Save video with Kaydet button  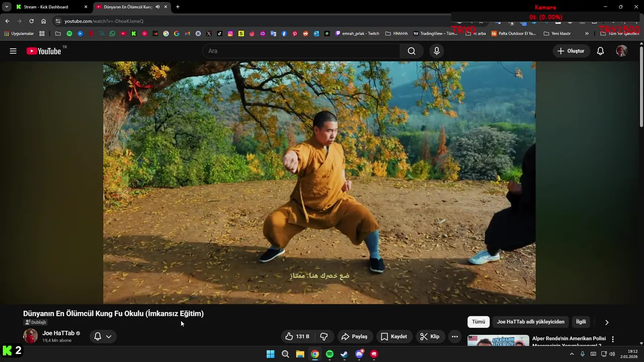(394, 336)
